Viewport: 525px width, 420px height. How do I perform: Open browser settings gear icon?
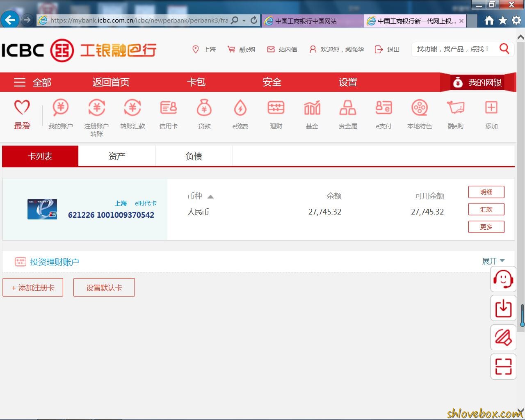[516, 20]
